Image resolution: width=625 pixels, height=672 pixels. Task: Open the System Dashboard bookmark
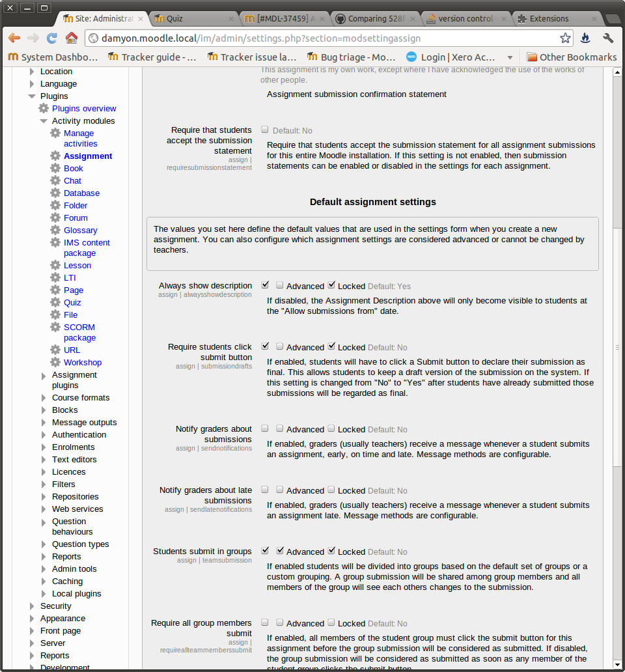(x=53, y=57)
